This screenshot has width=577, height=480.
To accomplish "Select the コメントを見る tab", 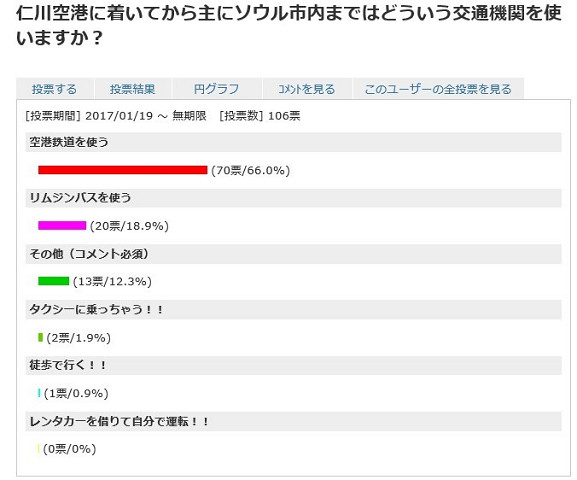I will click(307, 89).
